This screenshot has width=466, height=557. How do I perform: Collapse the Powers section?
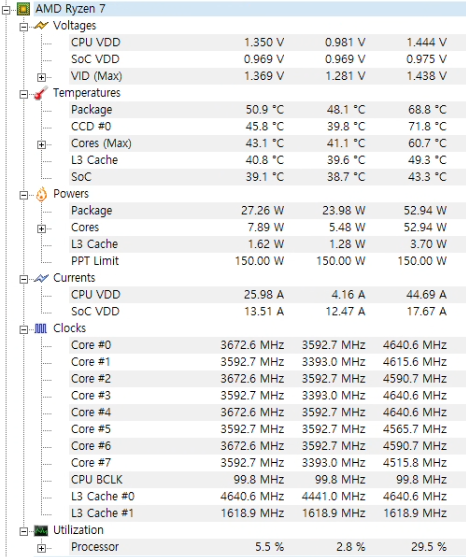[x=24, y=195]
